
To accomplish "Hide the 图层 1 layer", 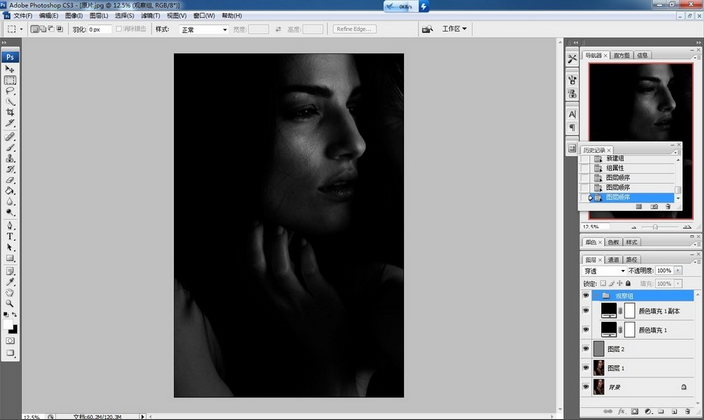I will pyautogui.click(x=585, y=367).
